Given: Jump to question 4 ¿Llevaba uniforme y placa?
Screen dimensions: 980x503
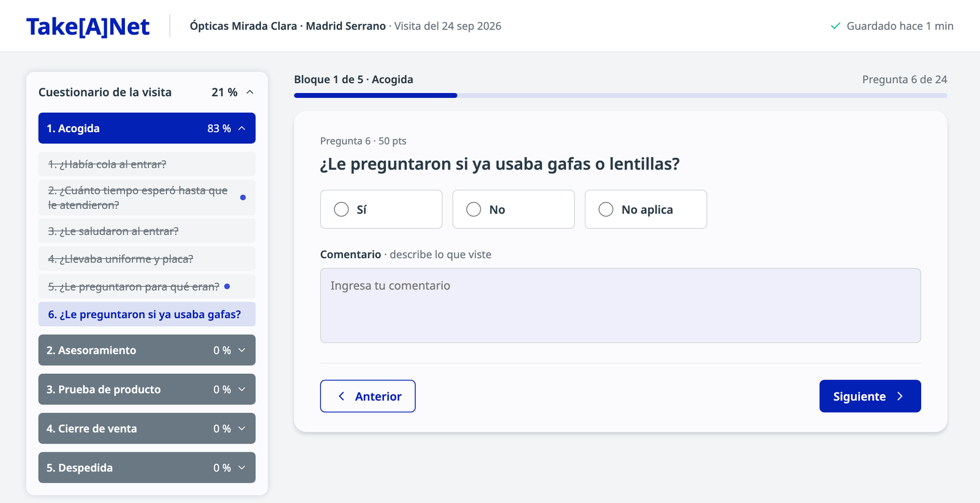Looking at the screenshot, I should tap(147, 259).
